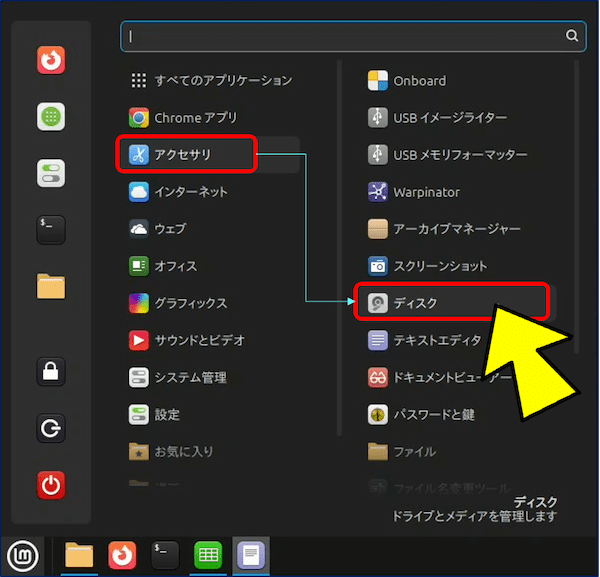The height and width of the screenshot is (577, 600).
Task: Open system settings toggle icon in sidebar
Action: click(x=51, y=173)
